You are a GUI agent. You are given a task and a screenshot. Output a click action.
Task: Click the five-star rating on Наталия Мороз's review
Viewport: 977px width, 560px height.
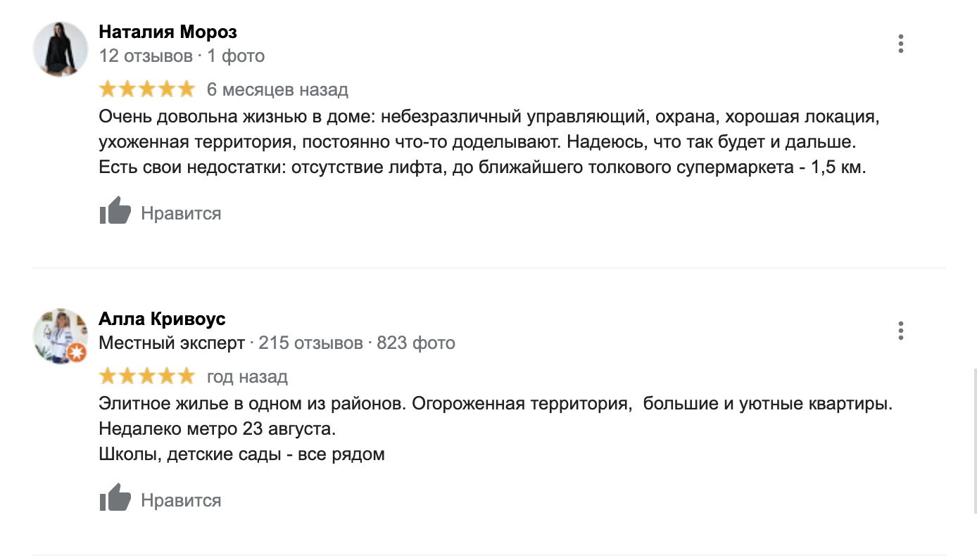[147, 89]
